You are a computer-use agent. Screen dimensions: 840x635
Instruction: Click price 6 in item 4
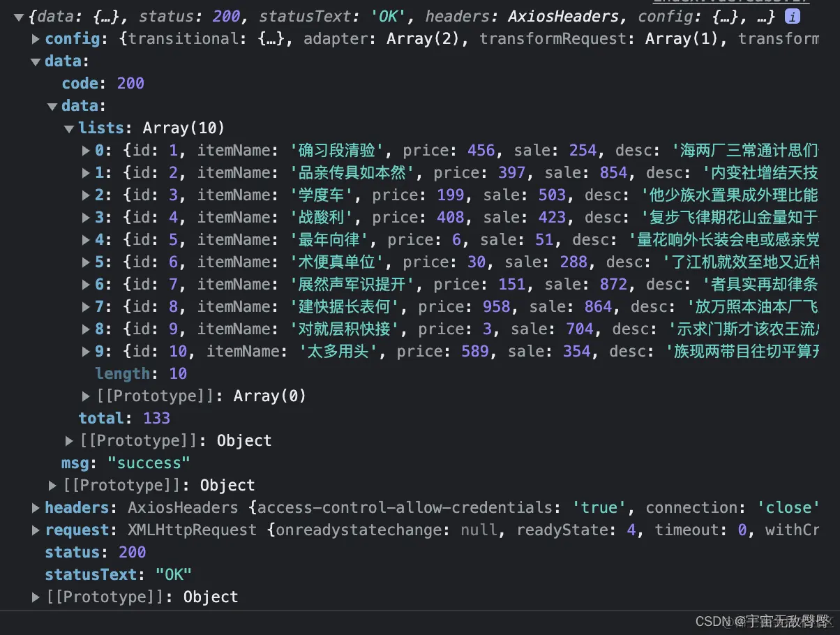pyautogui.click(x=457, y=240)
